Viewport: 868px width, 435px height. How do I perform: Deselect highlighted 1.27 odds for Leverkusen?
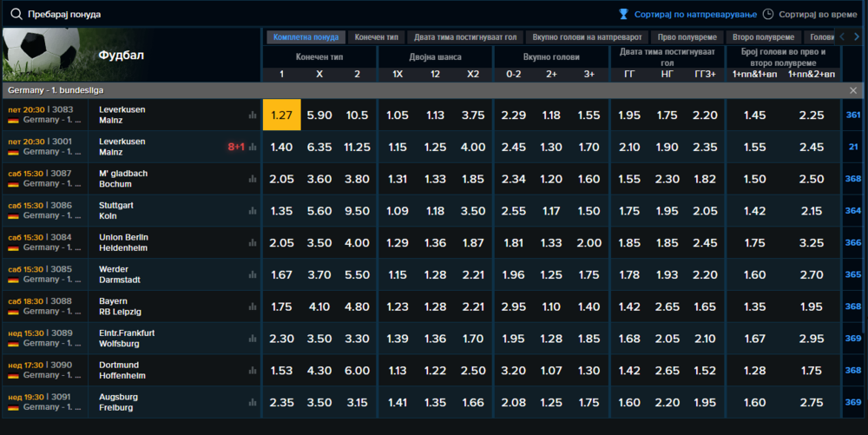point(281,115)
